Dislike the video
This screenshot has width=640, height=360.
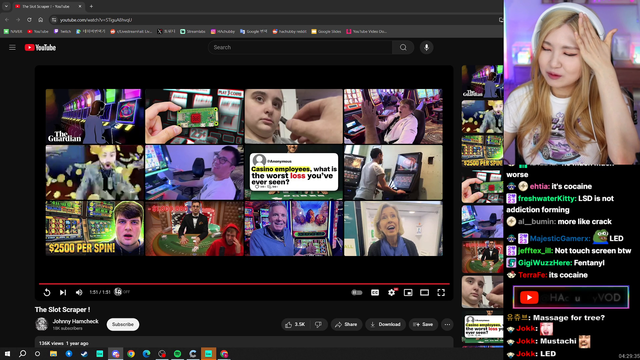click(318, 324)
